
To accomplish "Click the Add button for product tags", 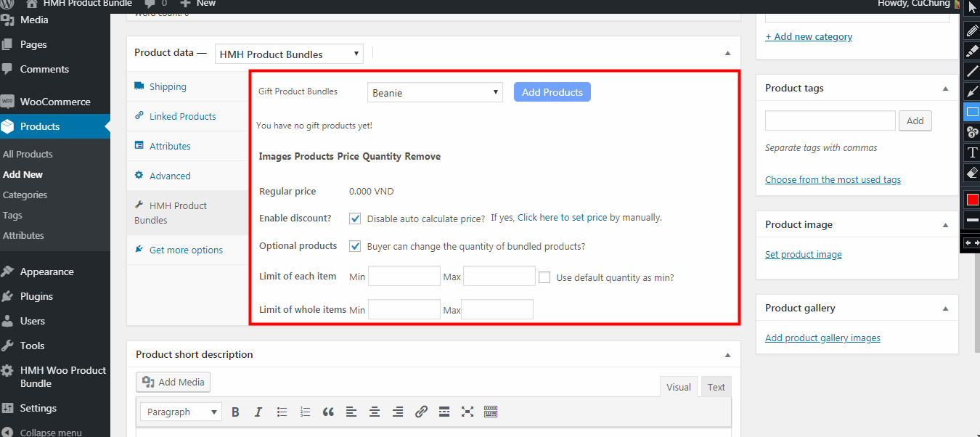I will [915, 121].
